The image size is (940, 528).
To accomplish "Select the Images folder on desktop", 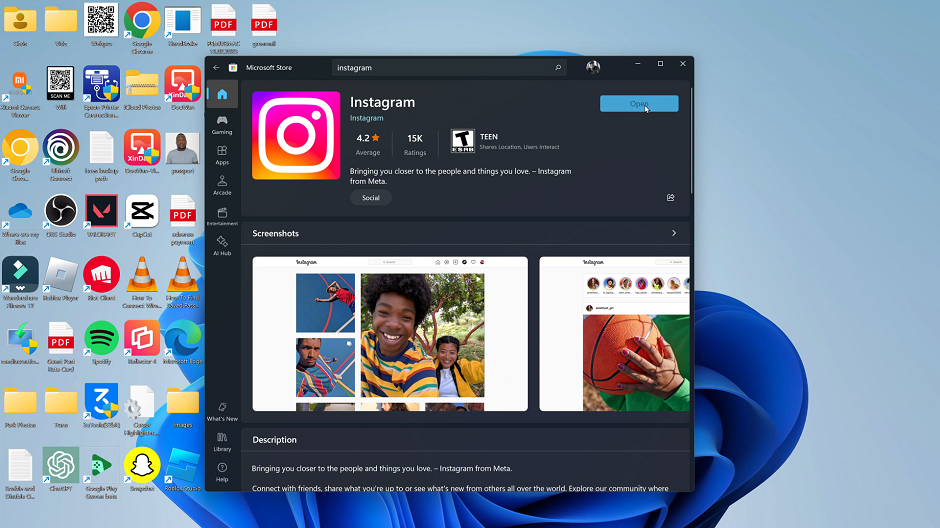I will [x=182, y=406].
